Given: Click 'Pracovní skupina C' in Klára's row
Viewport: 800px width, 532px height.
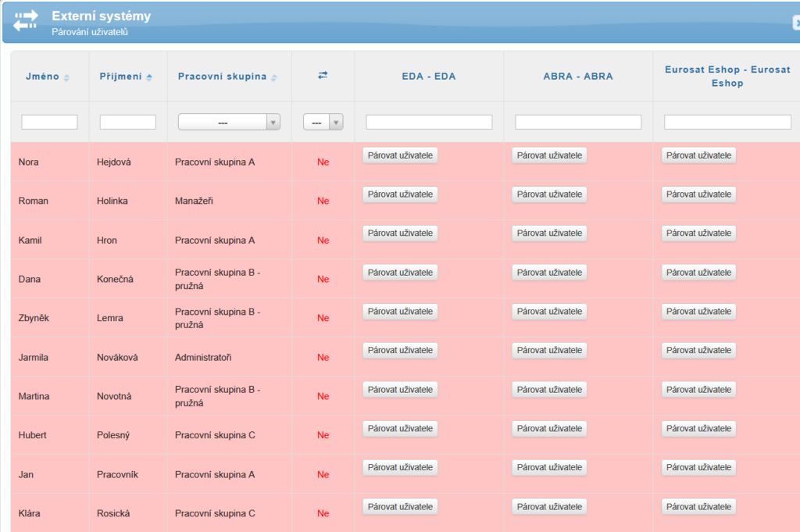Looking at the screenshot, I should (215, 513).
